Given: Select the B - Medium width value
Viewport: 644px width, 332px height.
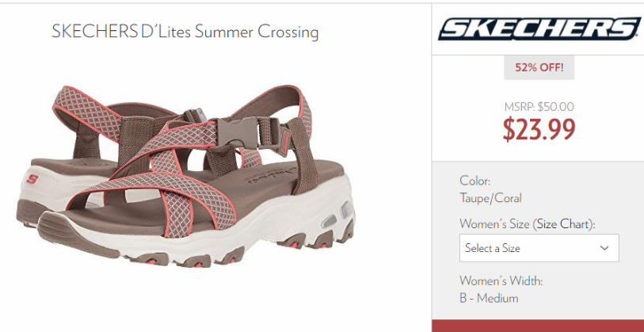Looking at the screenshot, I should coord(489,298).
